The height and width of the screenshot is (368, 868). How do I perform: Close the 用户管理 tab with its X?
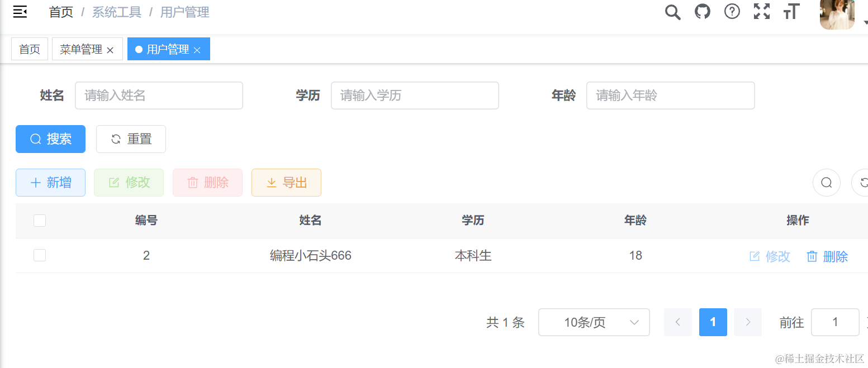click(197, 50)
